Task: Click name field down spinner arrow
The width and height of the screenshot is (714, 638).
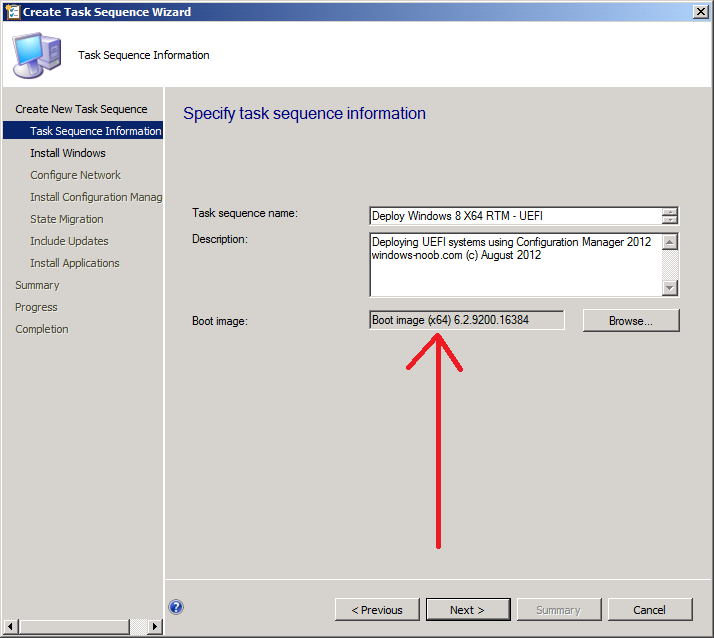Action: (x=670, y=220)
